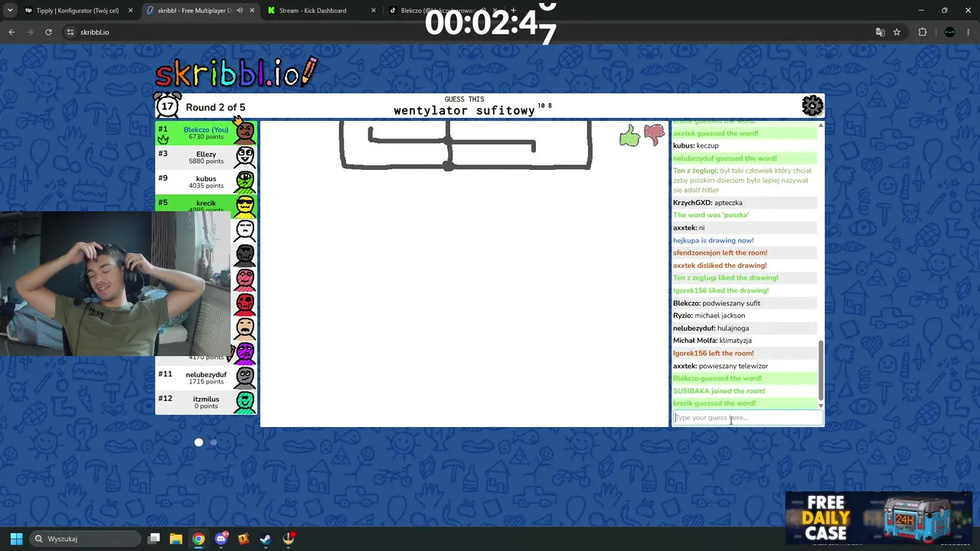
Task: Select the second player-list page dot
Action: pyautogui.click(x=214, y=442)
